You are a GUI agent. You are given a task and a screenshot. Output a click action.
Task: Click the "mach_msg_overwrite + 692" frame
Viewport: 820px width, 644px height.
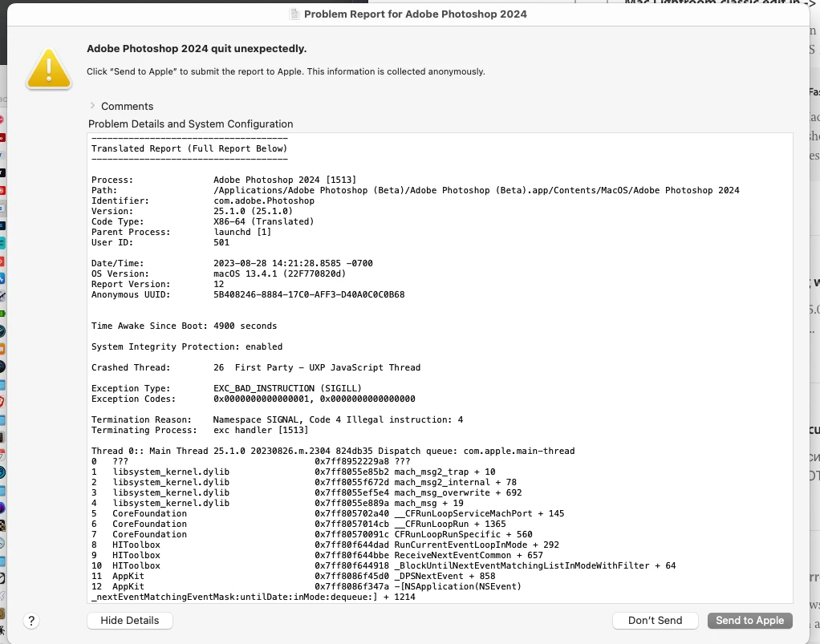point(306,493)
